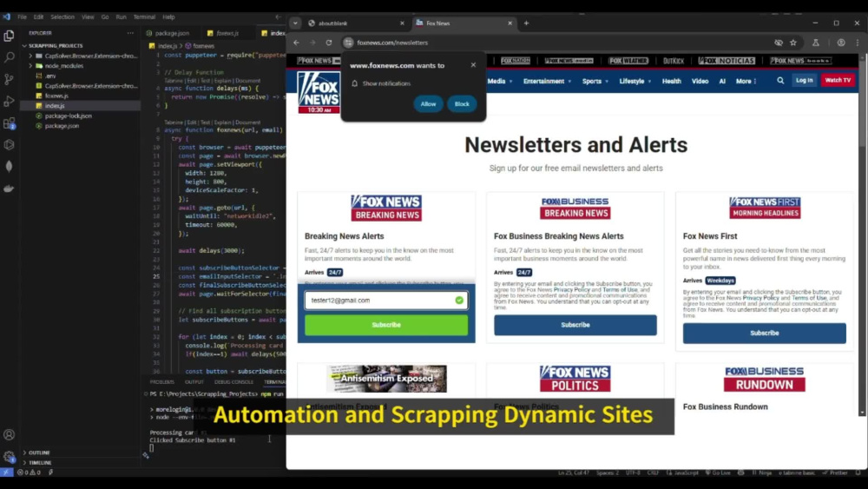This screenshot has height=489, width=868.
Task: Click the Video nav link
Action: click(700, 82)
